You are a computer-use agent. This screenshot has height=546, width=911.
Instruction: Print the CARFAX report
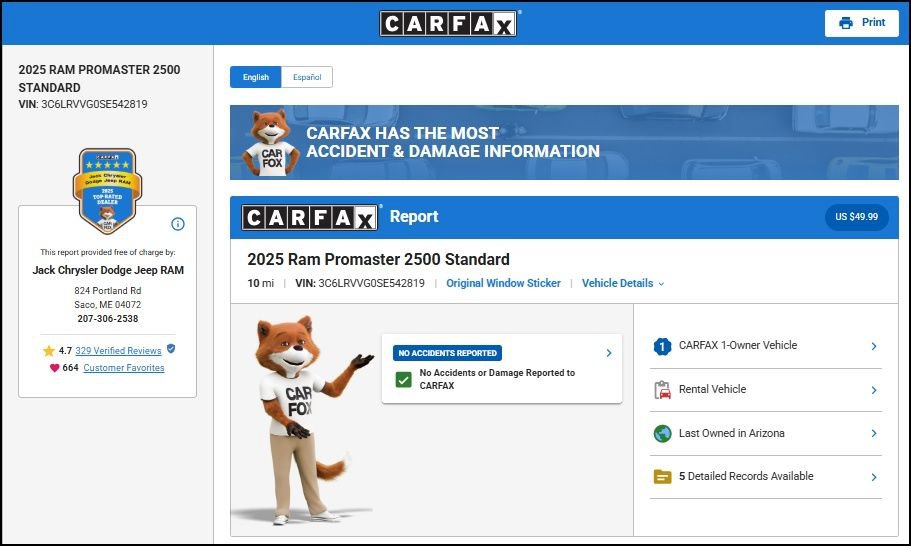coord(862,23)
